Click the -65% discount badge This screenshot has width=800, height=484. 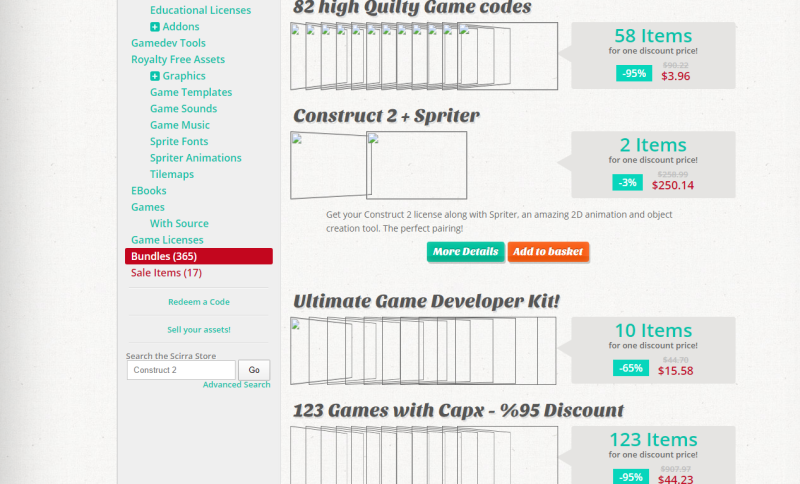coord(631,368)
